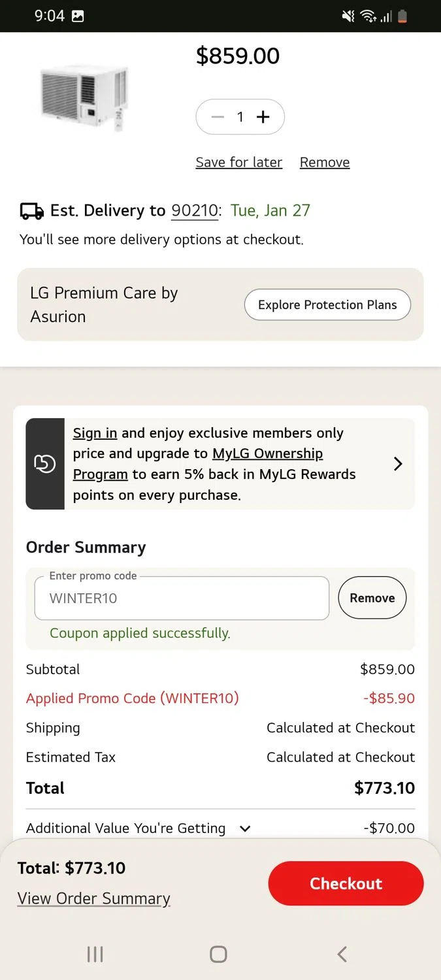Remove the air conditioner from cart
This screenshot has height=980, width=441.
(x=325, y=162)
